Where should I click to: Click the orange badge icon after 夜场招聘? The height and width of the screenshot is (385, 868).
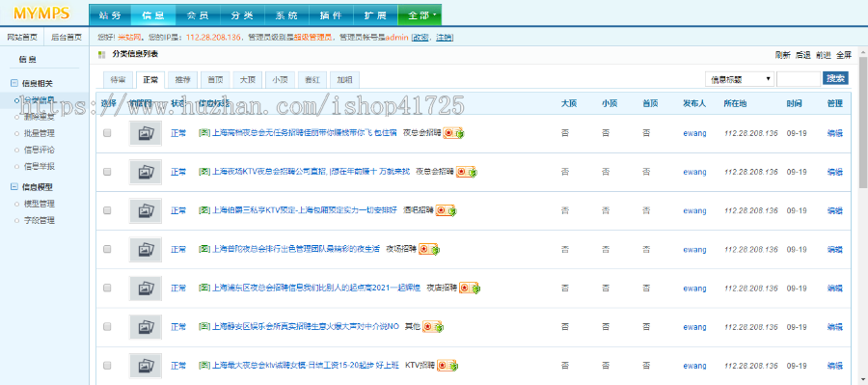429,249
